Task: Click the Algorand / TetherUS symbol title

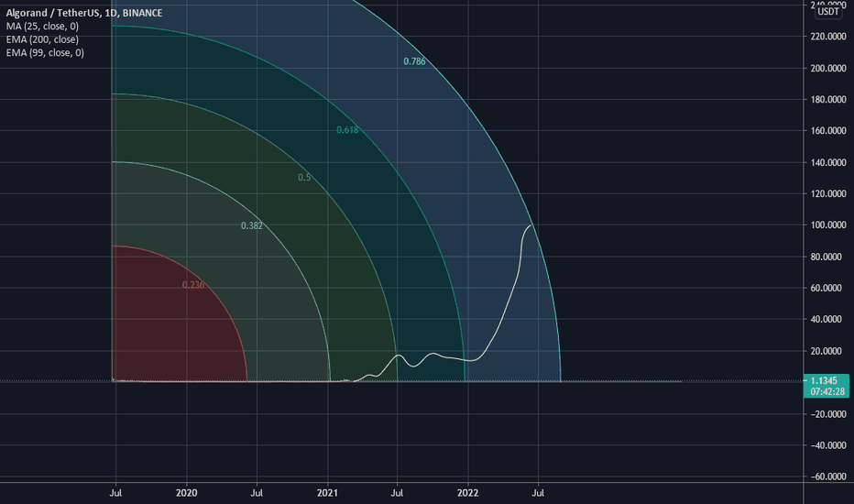Action: [84, 13]
